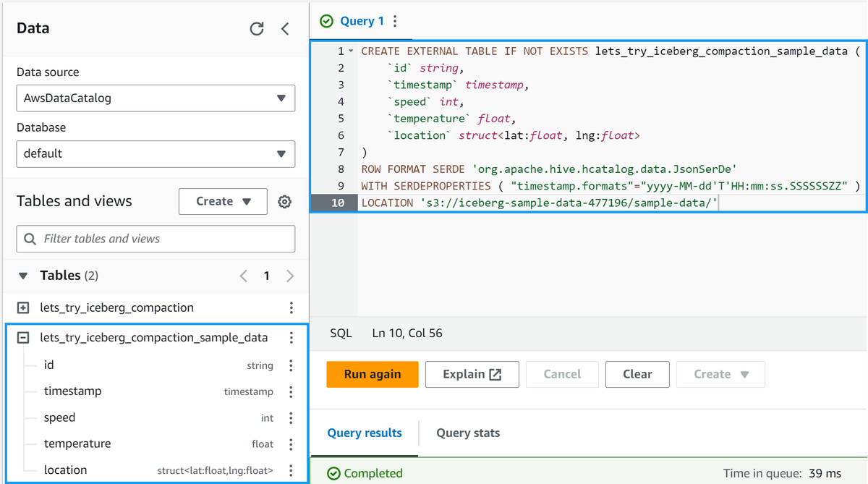Click the Filter tables and views field
The image size is (868, 484).
[156, 239]
